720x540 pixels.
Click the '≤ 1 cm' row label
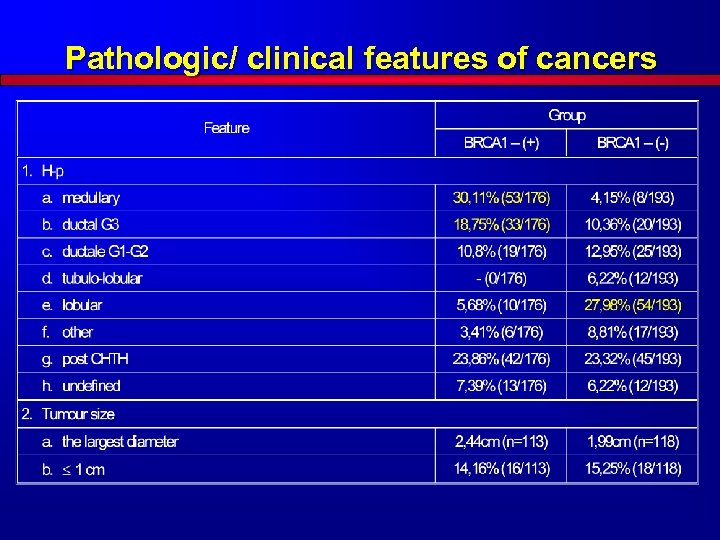point(83,470)
